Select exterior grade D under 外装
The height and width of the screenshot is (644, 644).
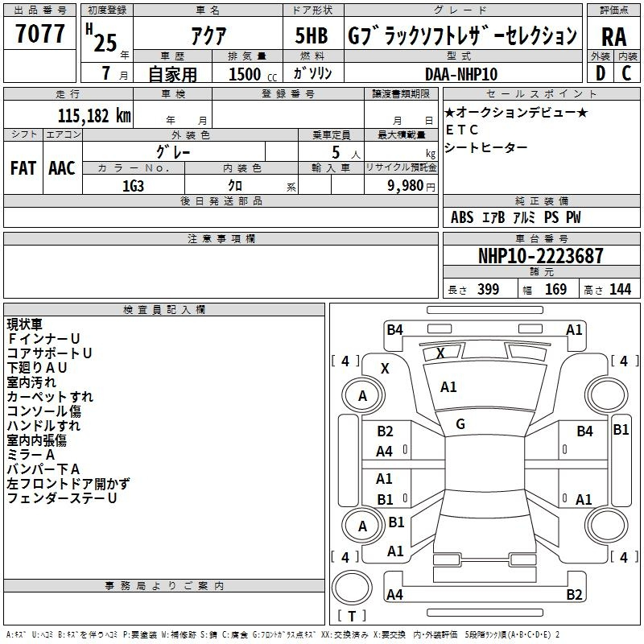click(x=600, y=73)
